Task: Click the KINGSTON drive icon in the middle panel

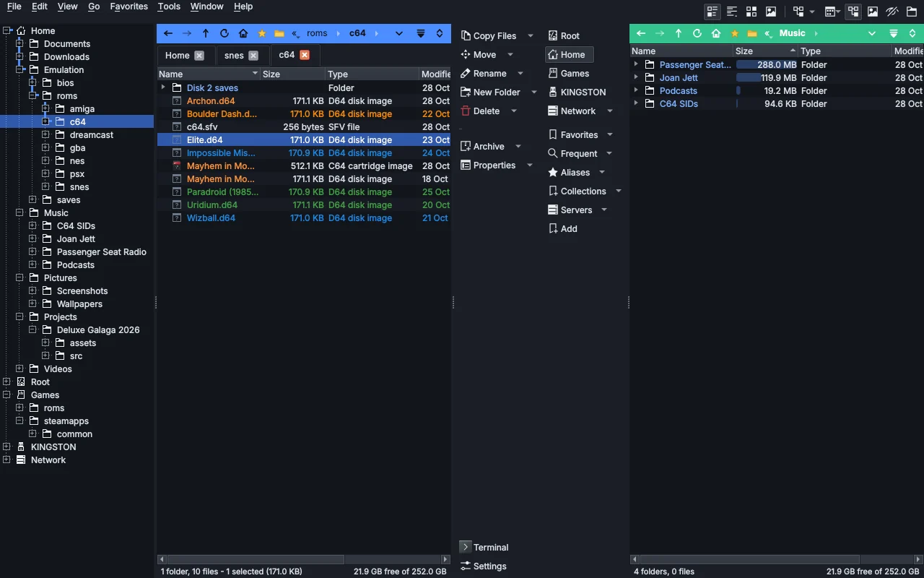Action: pos(553,92)
